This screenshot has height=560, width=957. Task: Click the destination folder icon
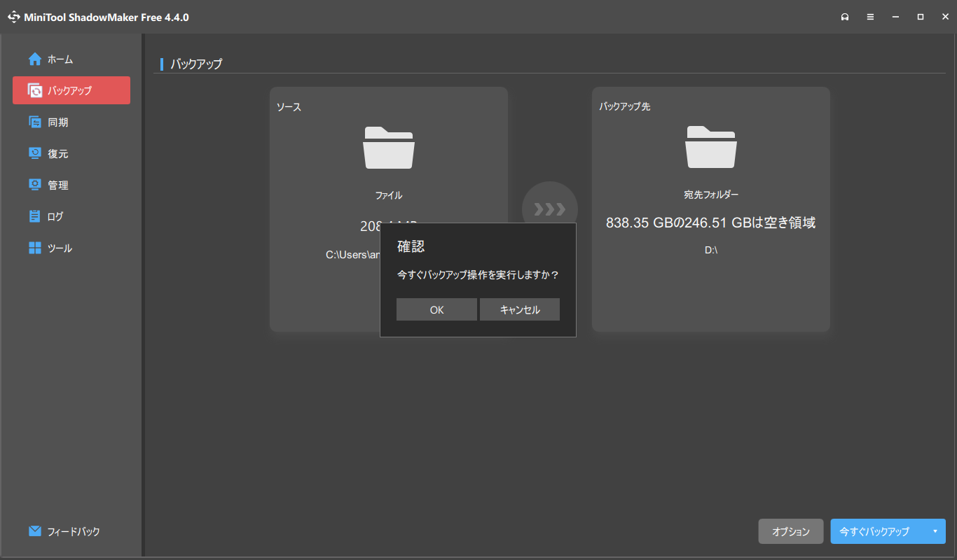pyautogui.click(x=710, y=147)
